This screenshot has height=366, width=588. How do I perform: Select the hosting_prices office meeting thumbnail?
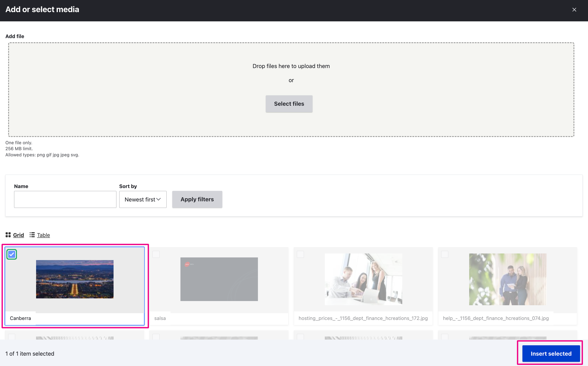click(363, 279)
